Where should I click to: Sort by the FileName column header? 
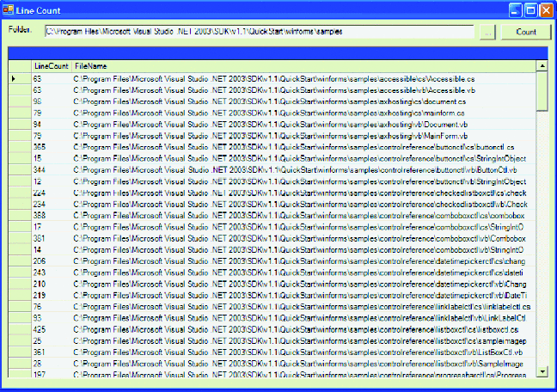pyautogui.click(x=301, y=65)
